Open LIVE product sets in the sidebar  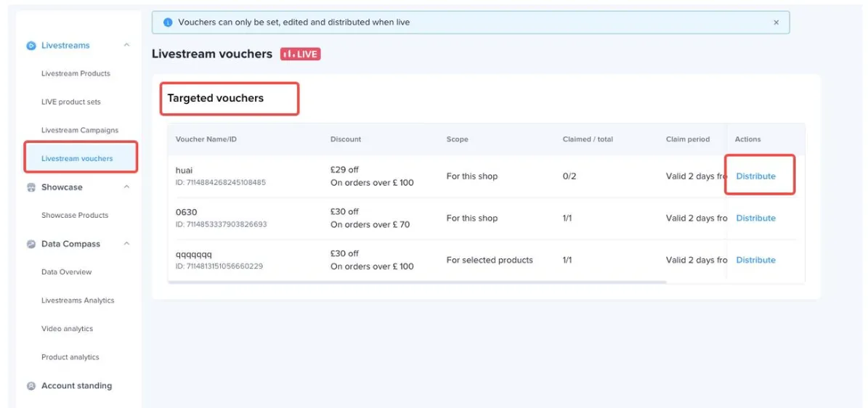71,102
